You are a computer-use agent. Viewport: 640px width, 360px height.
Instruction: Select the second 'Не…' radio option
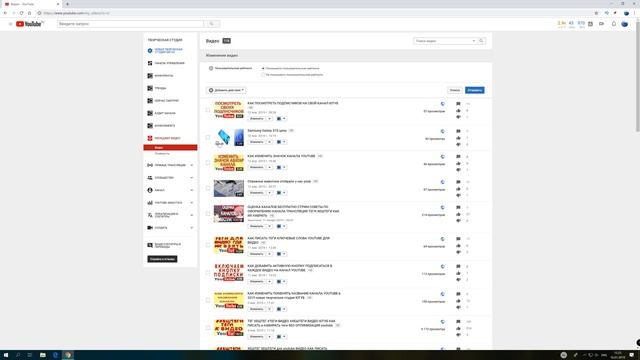(x=263, y=75)
